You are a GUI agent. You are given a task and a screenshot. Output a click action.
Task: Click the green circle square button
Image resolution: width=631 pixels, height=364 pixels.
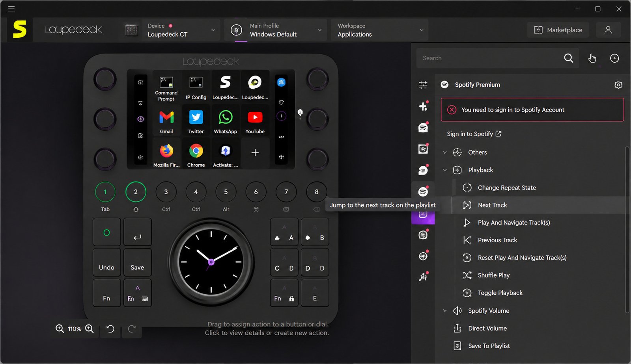106,232
